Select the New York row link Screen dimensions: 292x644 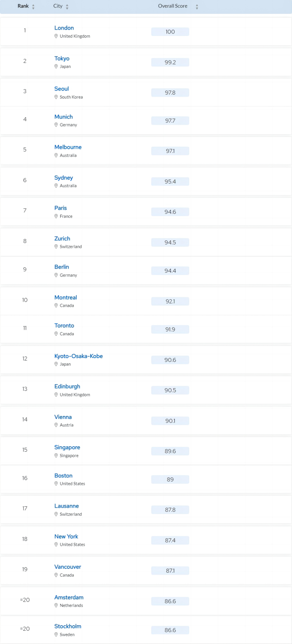(66, 536)
